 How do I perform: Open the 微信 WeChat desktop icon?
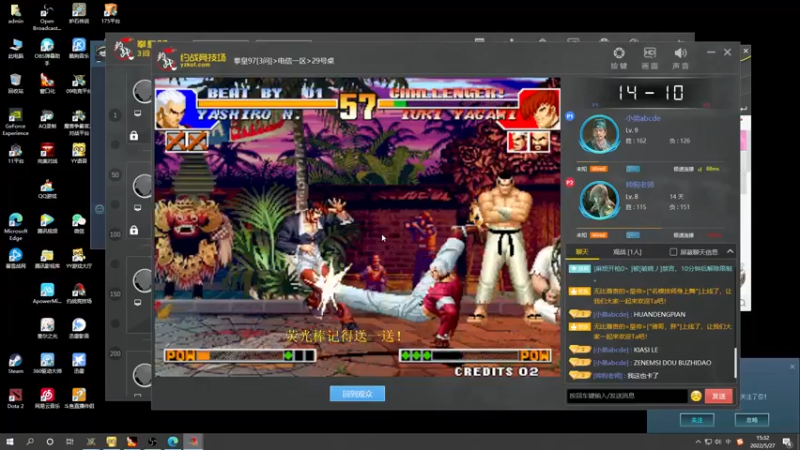tap(79, 223)
